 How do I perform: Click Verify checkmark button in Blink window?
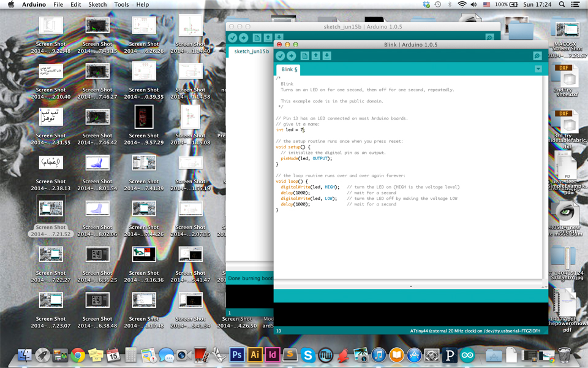pos(280,56)
